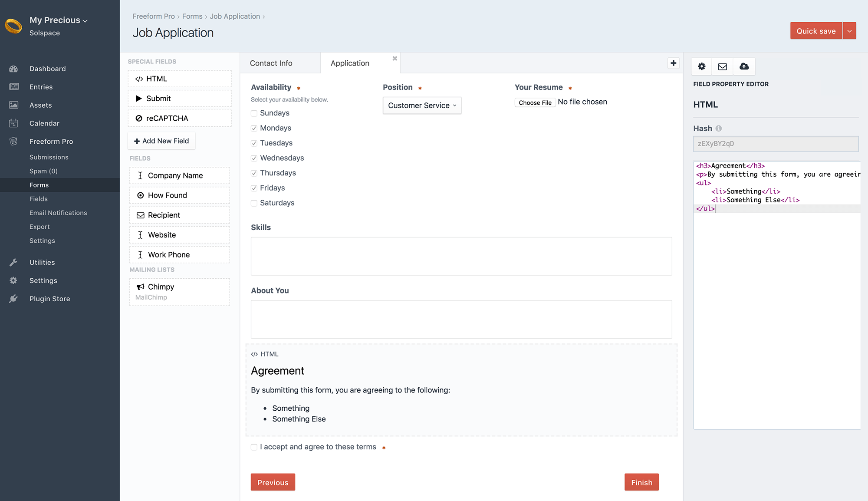Uncheck the Mondays availability checkbox
The width and height of the screenshot is (868, 501).
tap(253, 128)
